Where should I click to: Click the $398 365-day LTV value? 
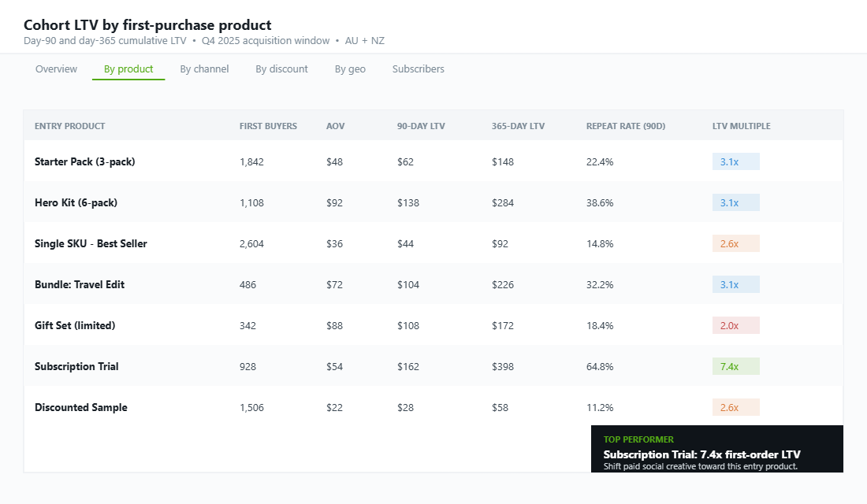point(503,366)
